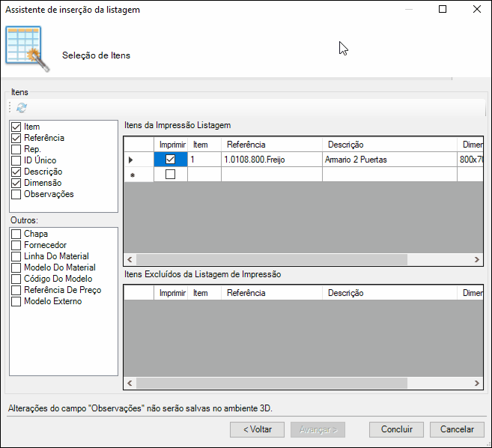Image resolution: width=492 pixels, height=448 pixels.
Task: Click Descrição header in print listing grid
Action: pyautogui.click(x=389, y=145)
